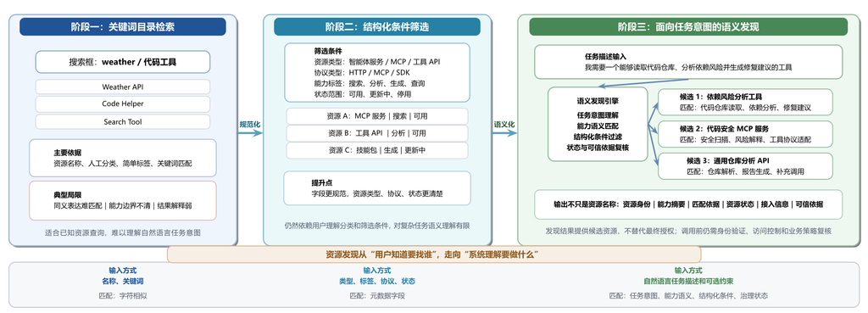
Task: Click the 状态与可信依据复核 line
Action: pos(598,148)
